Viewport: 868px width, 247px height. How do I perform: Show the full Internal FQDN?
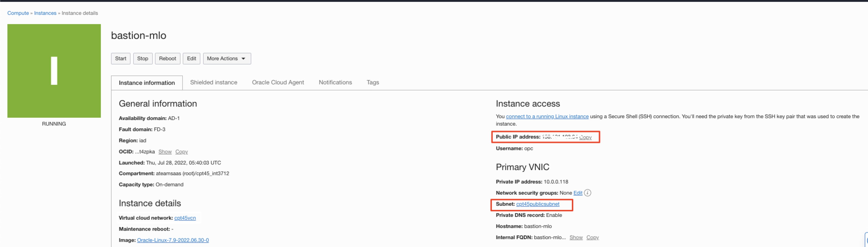(x=576, y=237)
